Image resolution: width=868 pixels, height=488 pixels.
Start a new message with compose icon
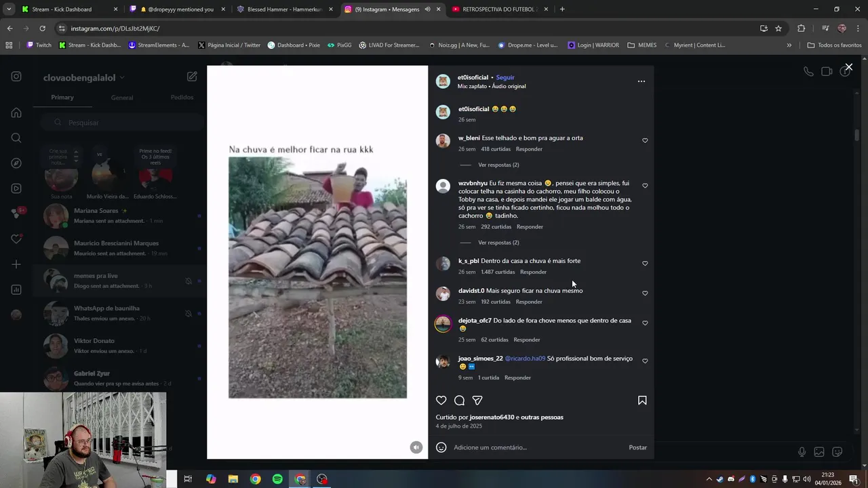192,77
